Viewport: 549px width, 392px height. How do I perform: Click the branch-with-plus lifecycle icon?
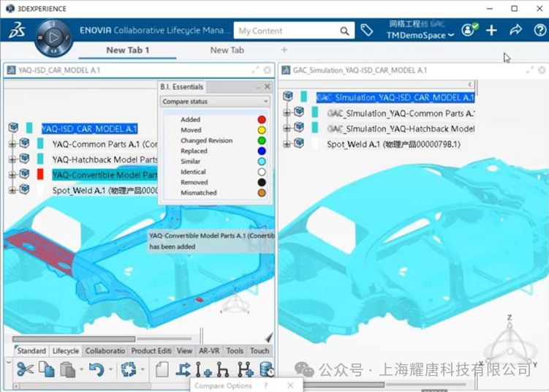[245, 369]
